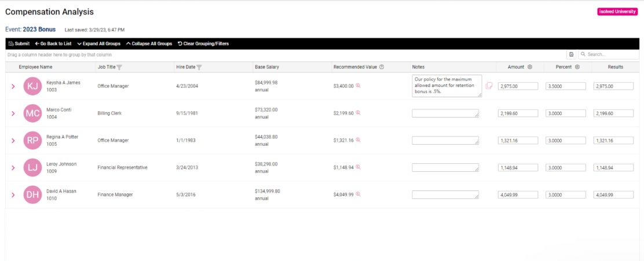The image size is (644, 261).
Task: Click the Recommended Value help icon
Action: [382, 67]
